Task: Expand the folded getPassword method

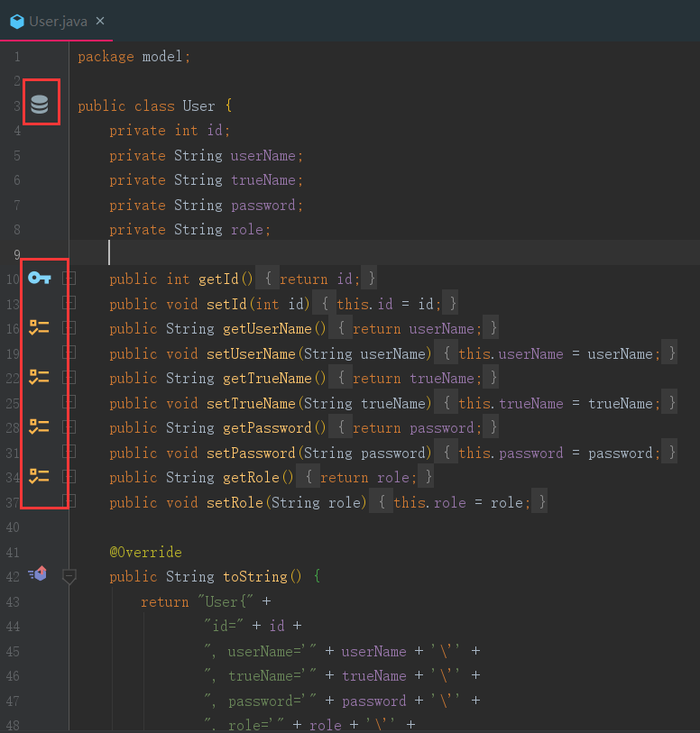Action: (69, 427)
